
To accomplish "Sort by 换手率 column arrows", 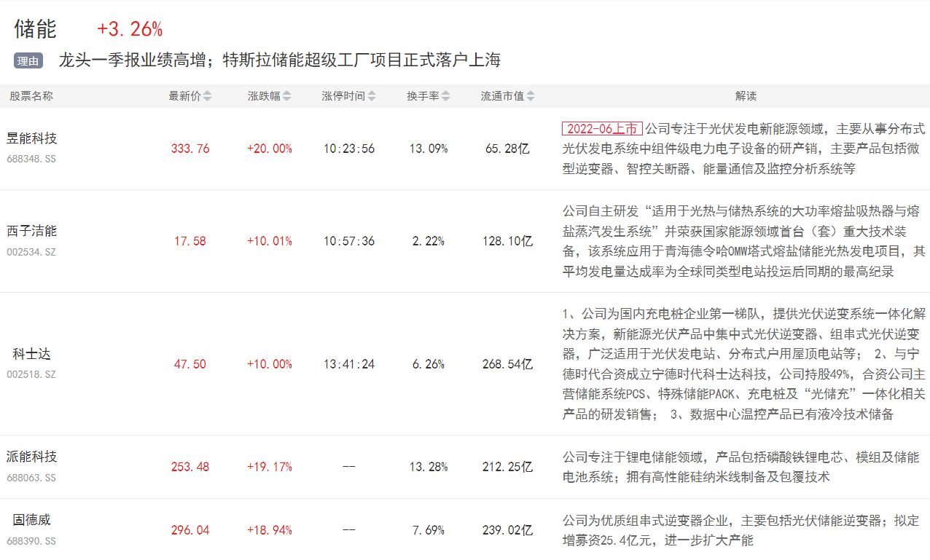I will click(445, 96).
